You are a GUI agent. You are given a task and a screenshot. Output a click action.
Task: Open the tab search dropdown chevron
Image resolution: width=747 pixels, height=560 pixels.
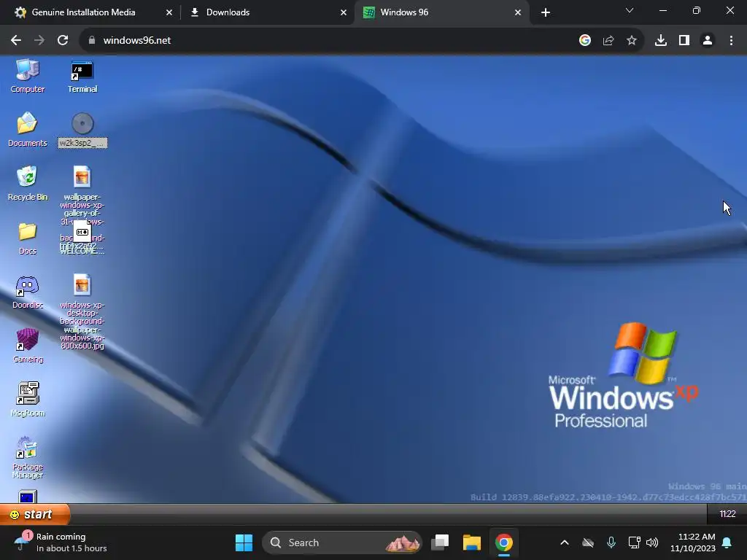(630, 10)
